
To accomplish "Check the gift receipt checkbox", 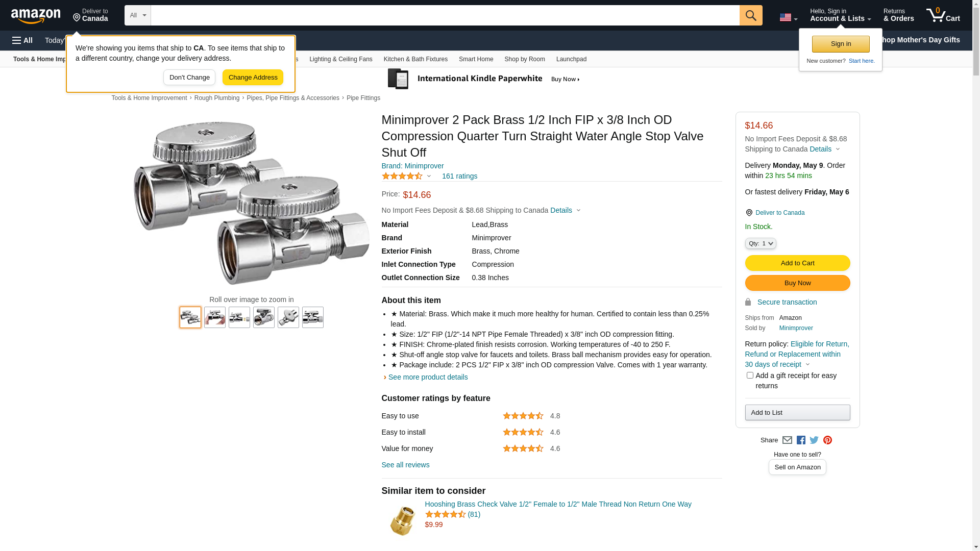I will point(750,375).
